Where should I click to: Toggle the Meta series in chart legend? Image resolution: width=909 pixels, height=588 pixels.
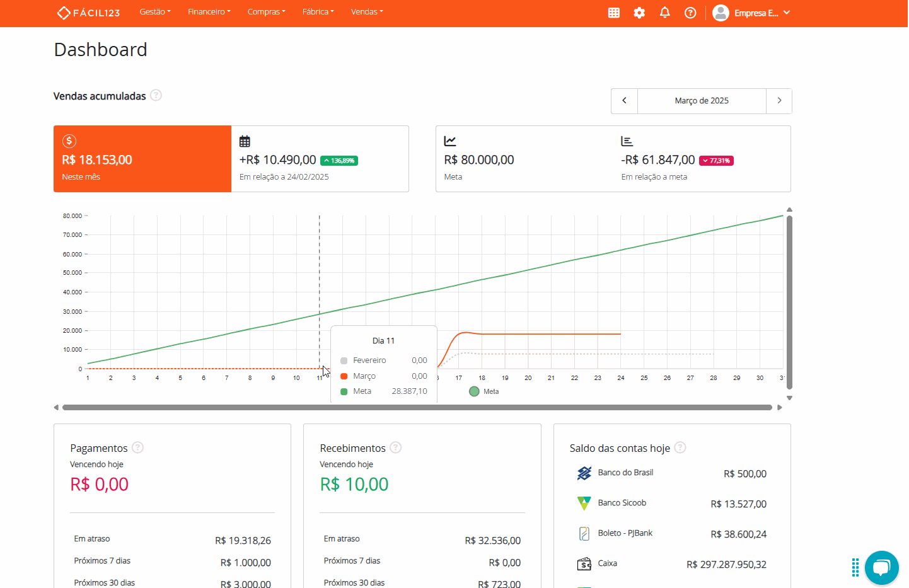coord(484,391)
